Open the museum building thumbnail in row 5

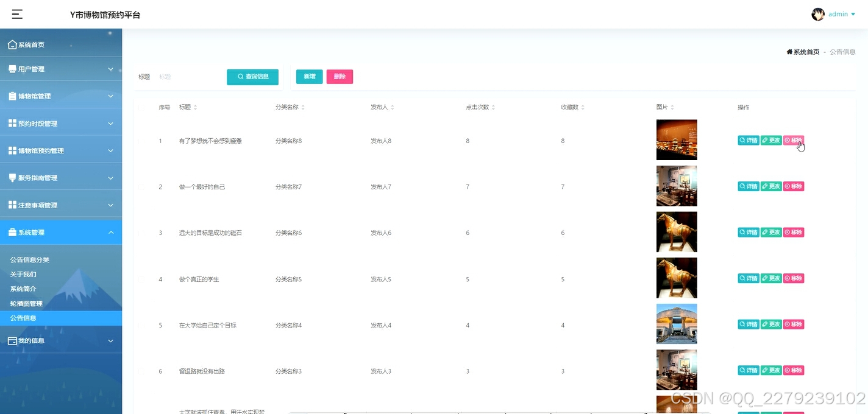[x=677, y=324]
